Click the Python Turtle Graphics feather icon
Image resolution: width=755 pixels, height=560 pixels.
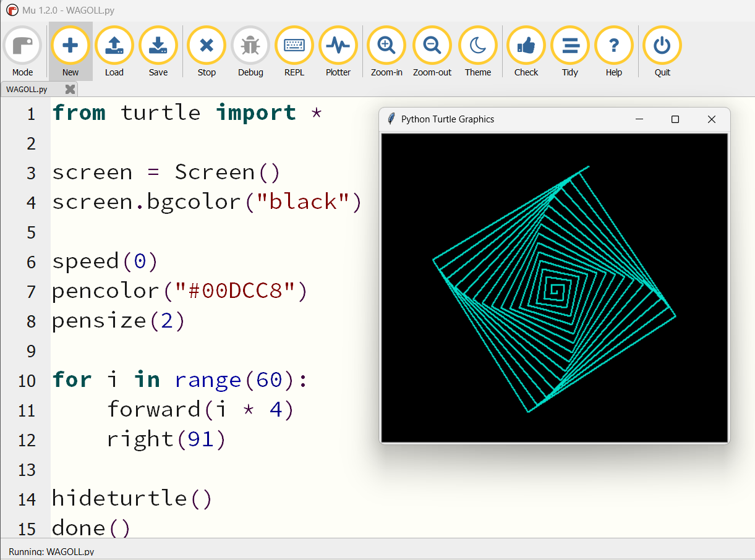coord(391,119)
